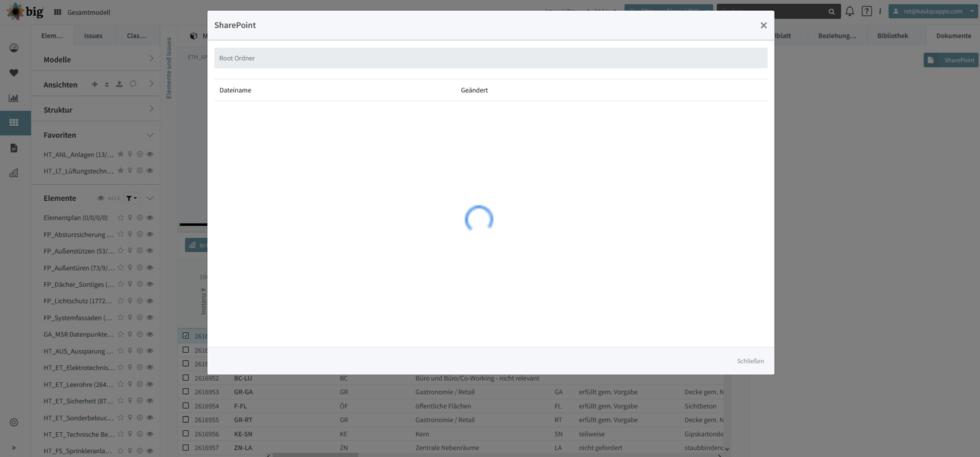Open the heart favorites icon in sidebar
Image resolution: width=980 pixels, height=457 pixels.
point(14,73)
